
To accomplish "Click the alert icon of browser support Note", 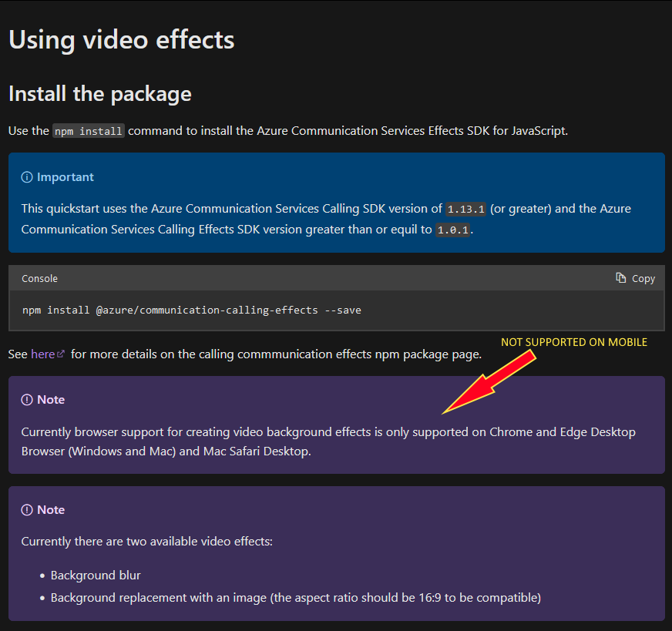I will (27, 400).
